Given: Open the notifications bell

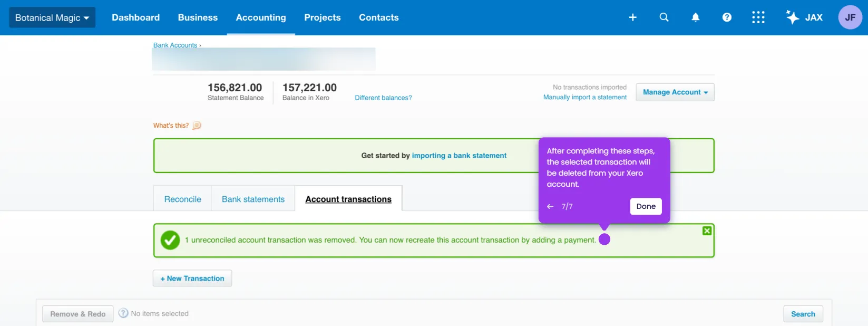Looking at the screenshot, I should click(x=696, y=17).
